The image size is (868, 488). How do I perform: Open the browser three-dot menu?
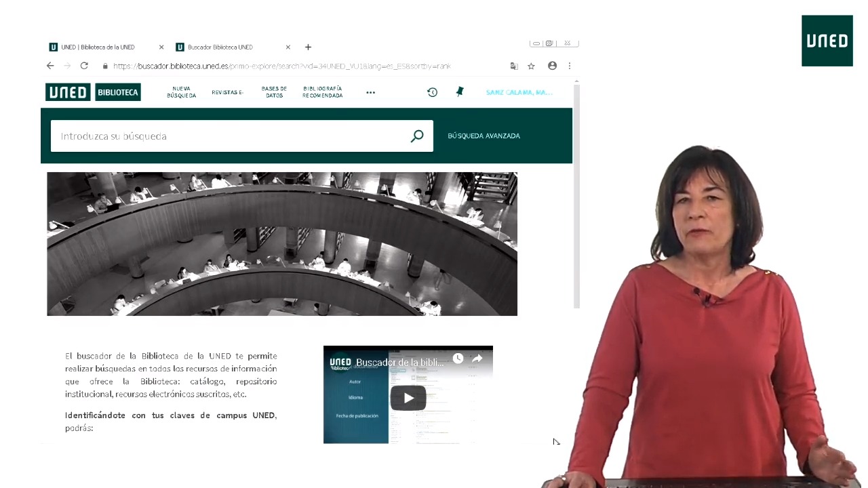570,66
